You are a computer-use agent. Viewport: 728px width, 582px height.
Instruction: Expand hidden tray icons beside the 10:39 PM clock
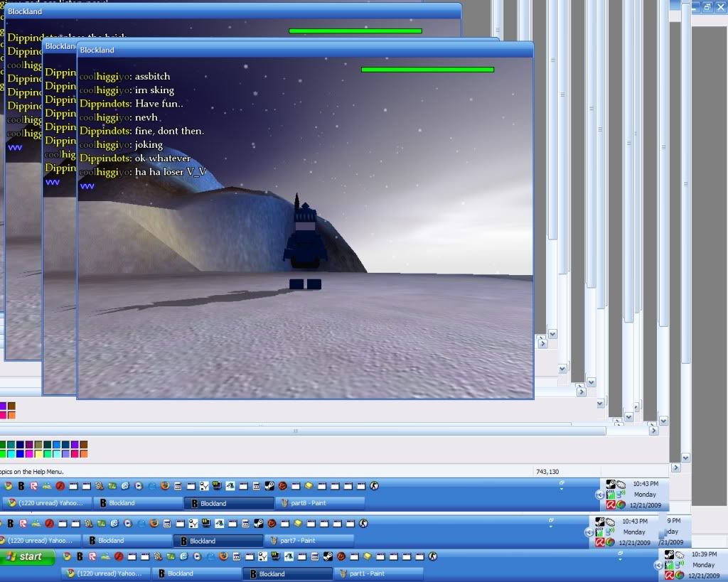point(658,565)
